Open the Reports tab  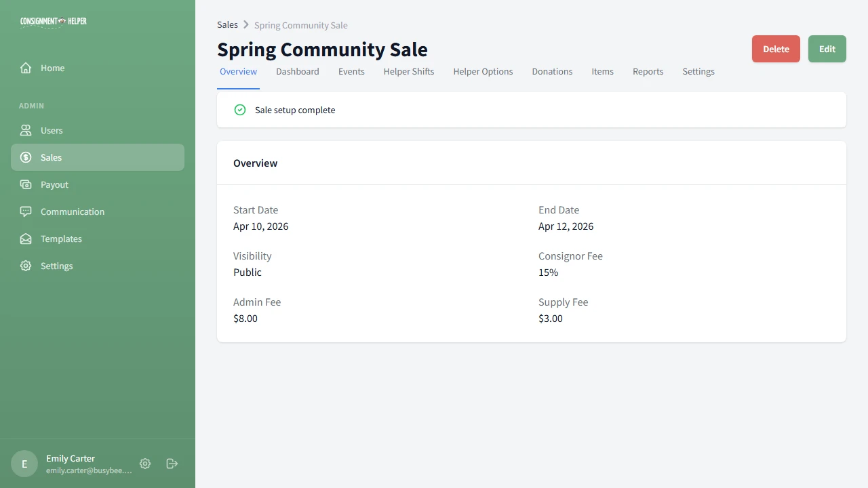(x=648, y=71)
